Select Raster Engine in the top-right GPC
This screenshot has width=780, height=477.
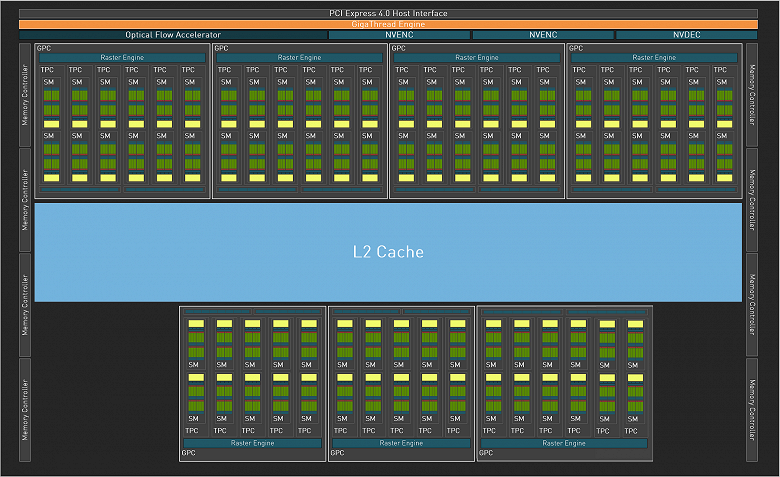click(655, 58)
